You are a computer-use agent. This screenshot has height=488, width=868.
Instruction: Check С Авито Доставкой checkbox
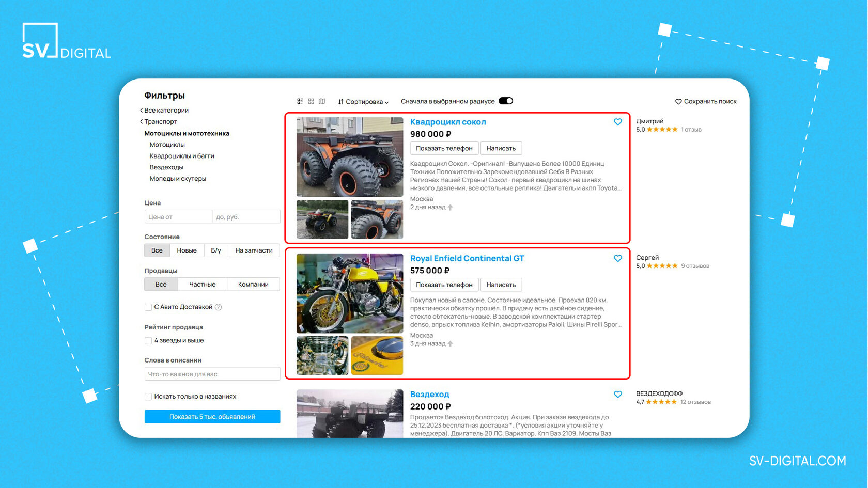click(x=148, y=307)
